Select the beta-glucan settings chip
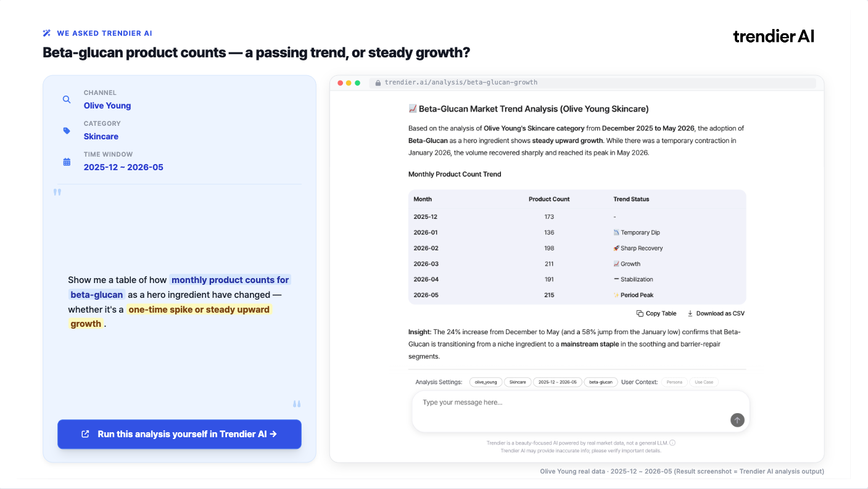This screenshot has height=489, width=868. (601, 382)
